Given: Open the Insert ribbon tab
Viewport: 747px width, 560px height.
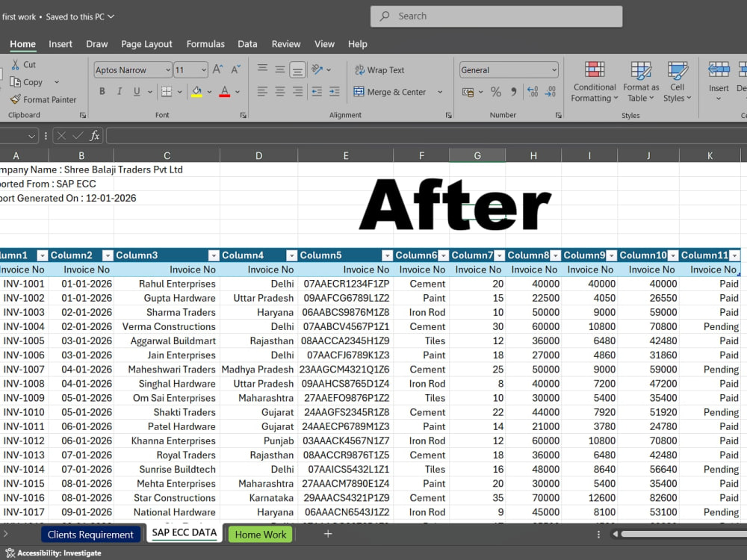Looking at the screenshot, I should (61, 44).
